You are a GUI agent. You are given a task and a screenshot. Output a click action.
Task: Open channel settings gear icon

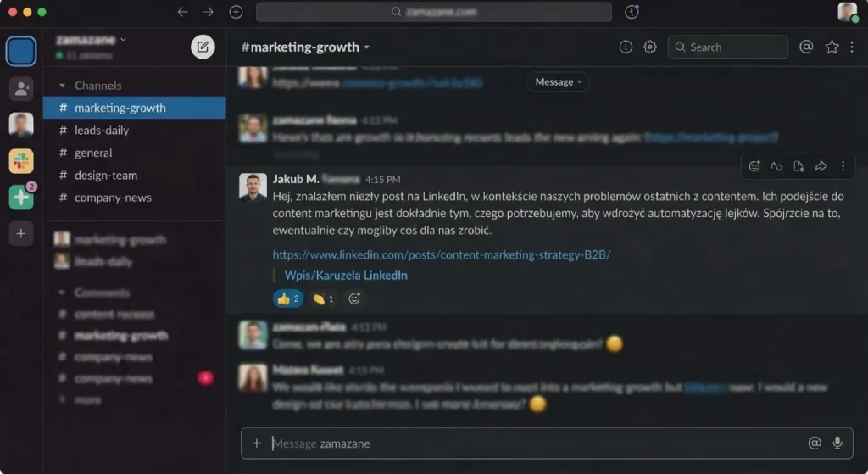click(x=650, y=47)
